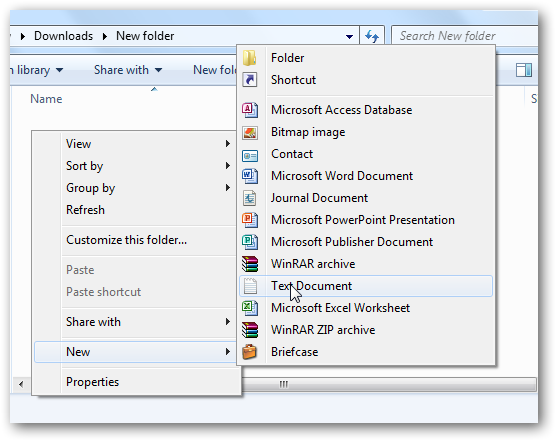Click the PowerPoint Presentation icon

tap(250, 220)
